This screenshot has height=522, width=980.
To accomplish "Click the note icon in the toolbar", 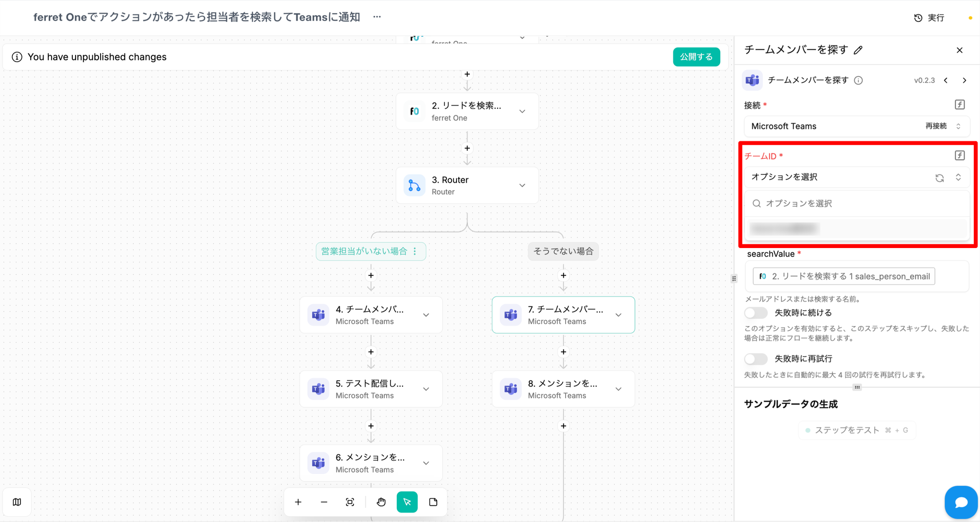I will pos(433,502).
